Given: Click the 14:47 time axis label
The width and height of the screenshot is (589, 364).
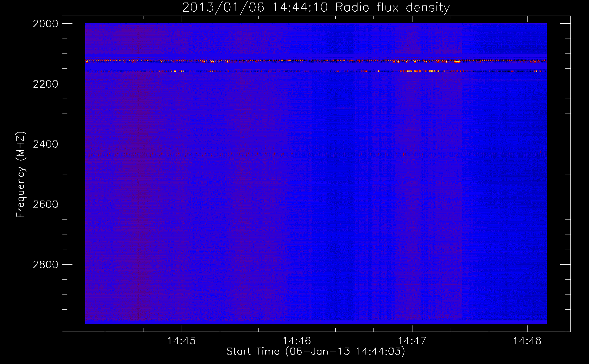Looking at the screenshot, I should (412, 341).
